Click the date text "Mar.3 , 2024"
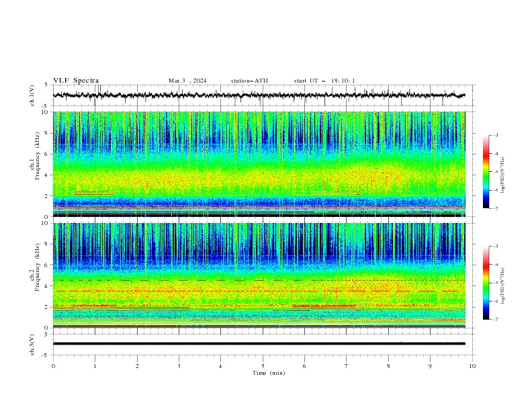This screenshot has width=532, height=411. 187,81
